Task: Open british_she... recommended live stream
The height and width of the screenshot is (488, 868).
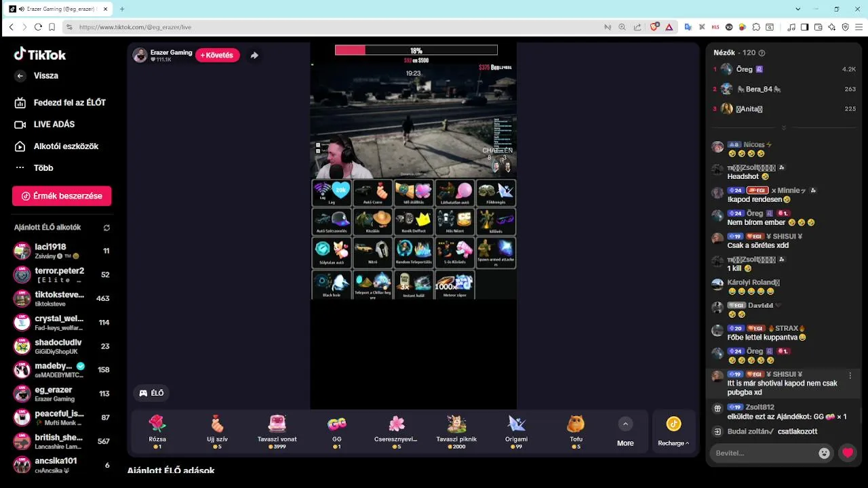Action: [x=62, y=441]
